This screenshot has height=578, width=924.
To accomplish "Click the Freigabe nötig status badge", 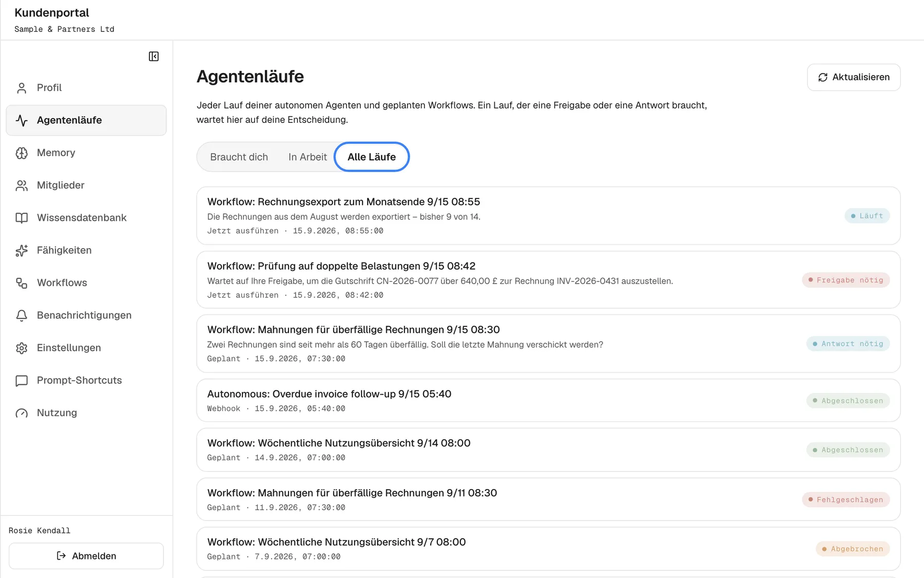I will click(845, 280).
